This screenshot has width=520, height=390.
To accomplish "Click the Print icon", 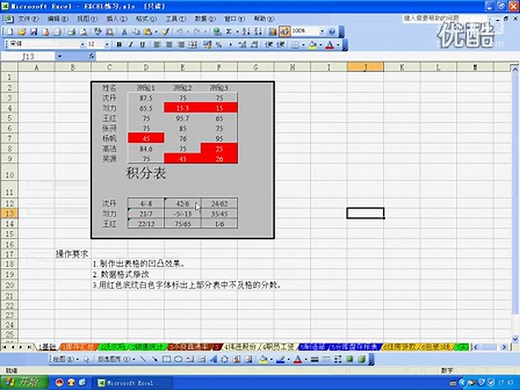I will pyautogui.click(x=71, y=32).
